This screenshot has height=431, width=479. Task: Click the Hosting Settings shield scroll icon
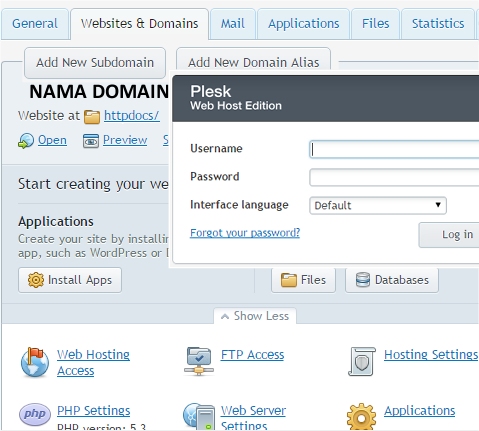(x=362, y=362)
